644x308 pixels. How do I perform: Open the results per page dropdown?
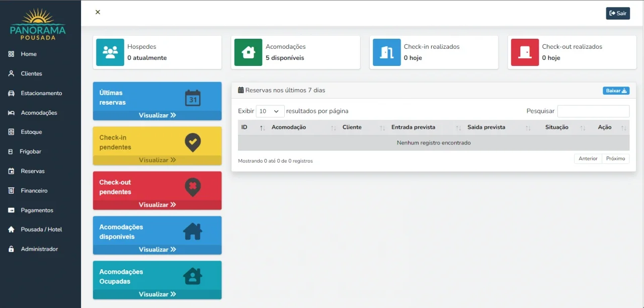[270, 111]
